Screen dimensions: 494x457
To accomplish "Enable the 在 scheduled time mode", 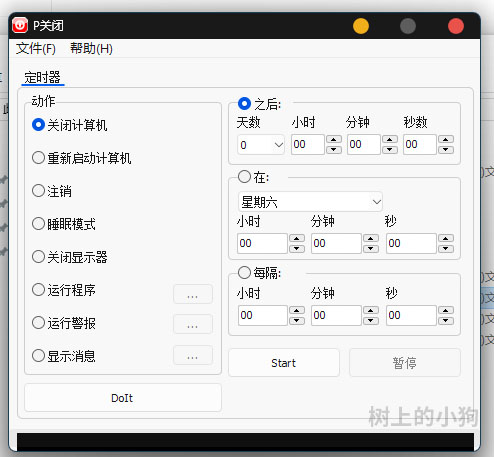I will pyautogui.click(x=253, y=177).
